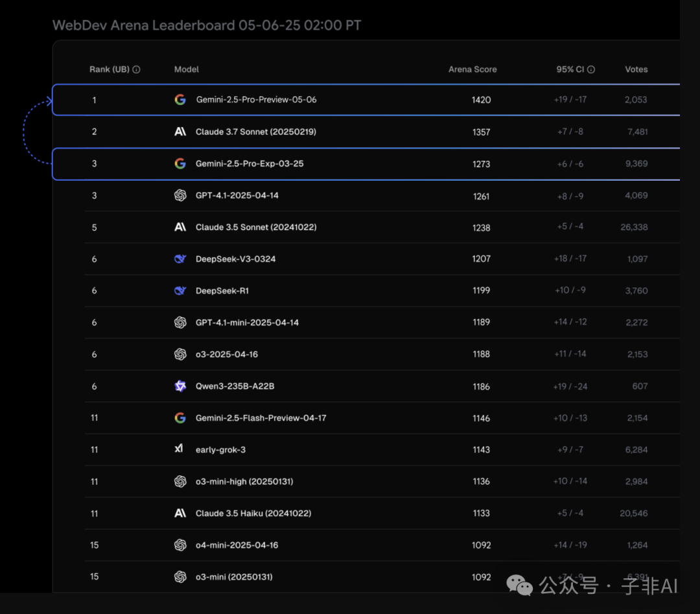Sort by the Rank (UB) column header
This screenshot has width=700, height=614.
coord(110,69)
